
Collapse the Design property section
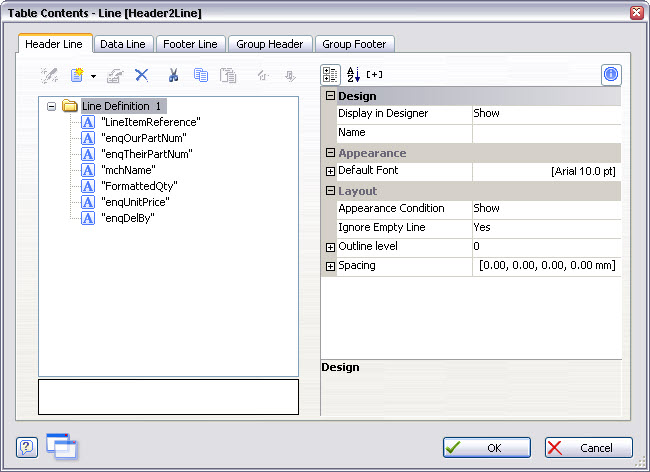pyautogui.click(x=330, y=96)
